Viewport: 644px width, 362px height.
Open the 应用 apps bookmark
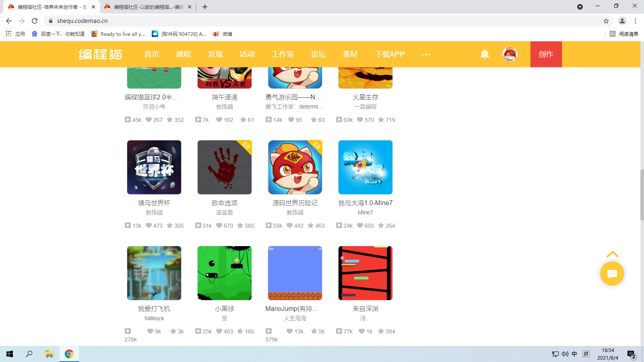(15, 34)
